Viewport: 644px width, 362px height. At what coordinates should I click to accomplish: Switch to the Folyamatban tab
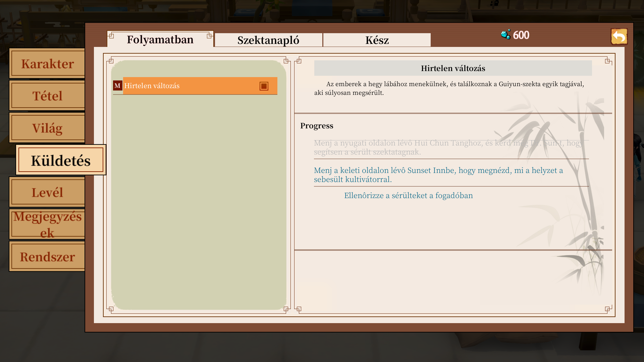(x=160, y=40)
